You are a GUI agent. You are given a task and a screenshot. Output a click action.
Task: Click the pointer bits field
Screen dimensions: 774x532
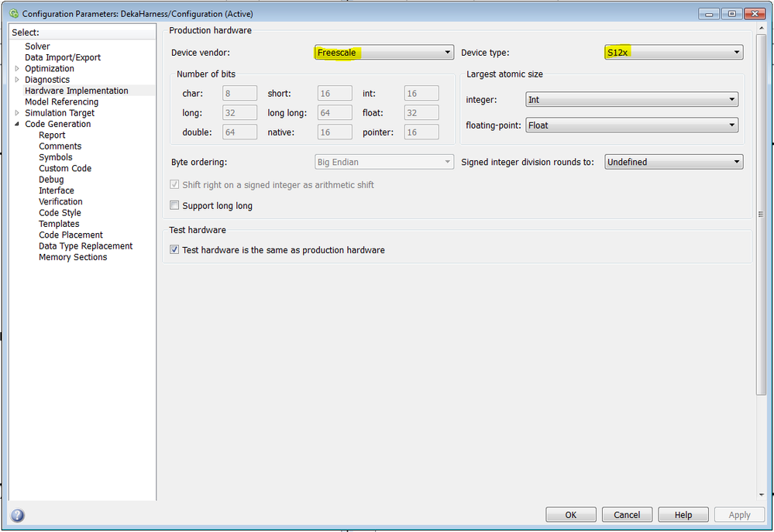(x=421, y=132)
